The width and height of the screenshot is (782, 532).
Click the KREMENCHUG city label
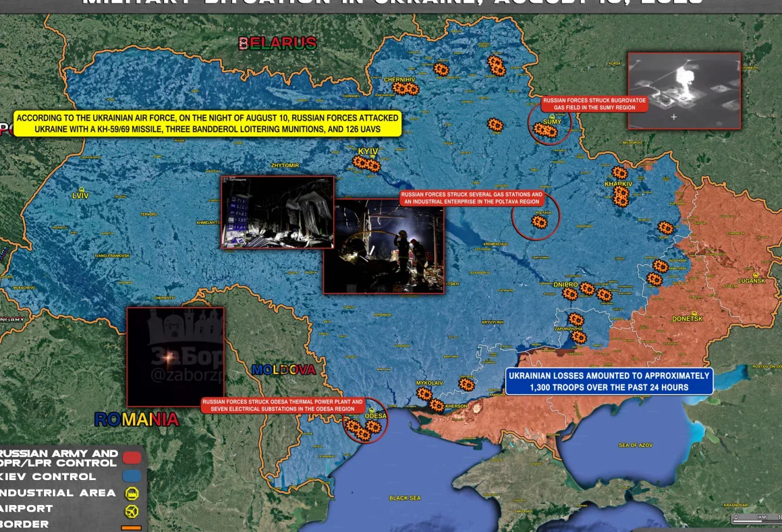(495, 244)
